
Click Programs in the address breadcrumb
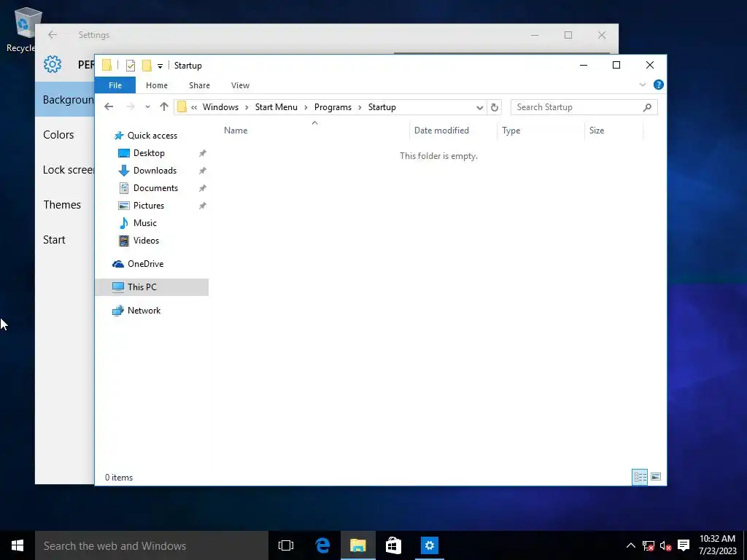(x=333, y=107)
